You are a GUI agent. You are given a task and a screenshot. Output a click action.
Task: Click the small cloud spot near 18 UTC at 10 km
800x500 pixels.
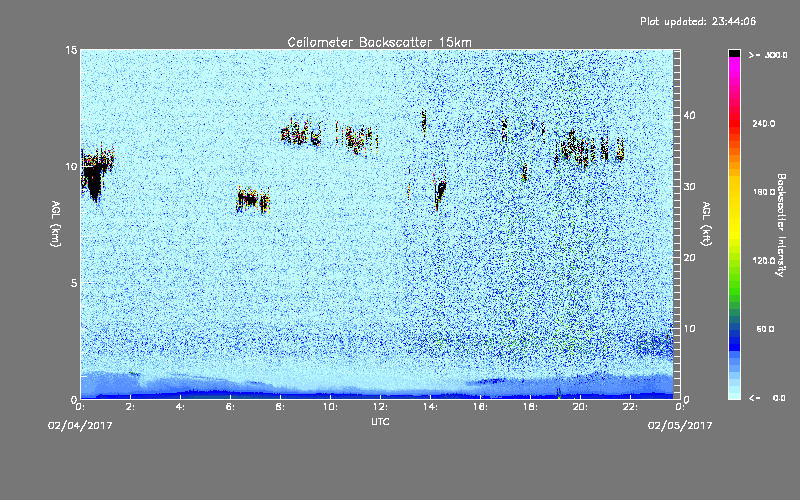pyautogui.click(x=524, y=172)
